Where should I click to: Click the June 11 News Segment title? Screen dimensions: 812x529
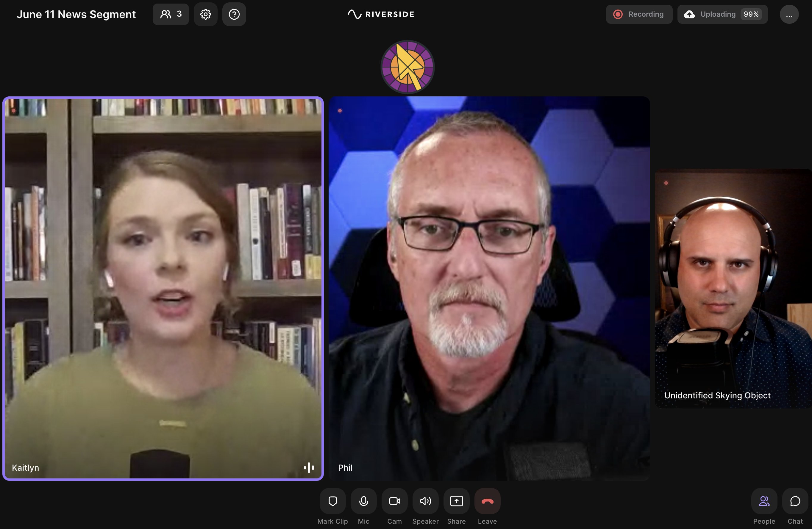76,14
